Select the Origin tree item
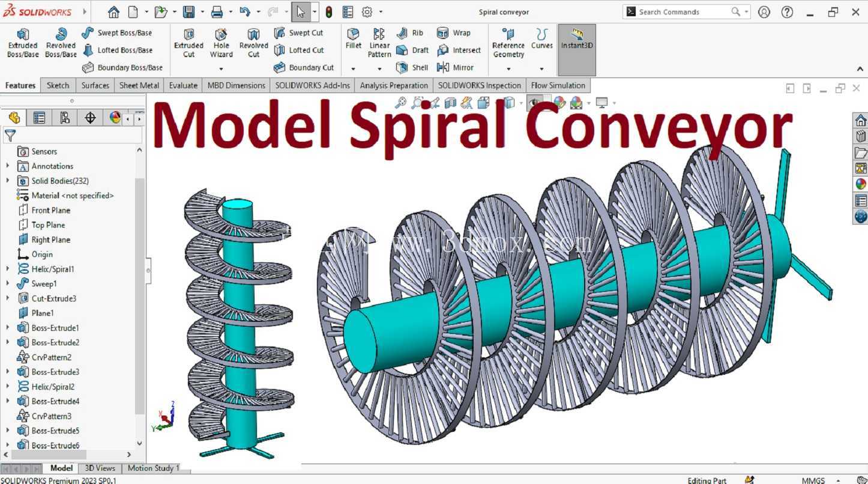868x484 pixels. pos(35,255)
